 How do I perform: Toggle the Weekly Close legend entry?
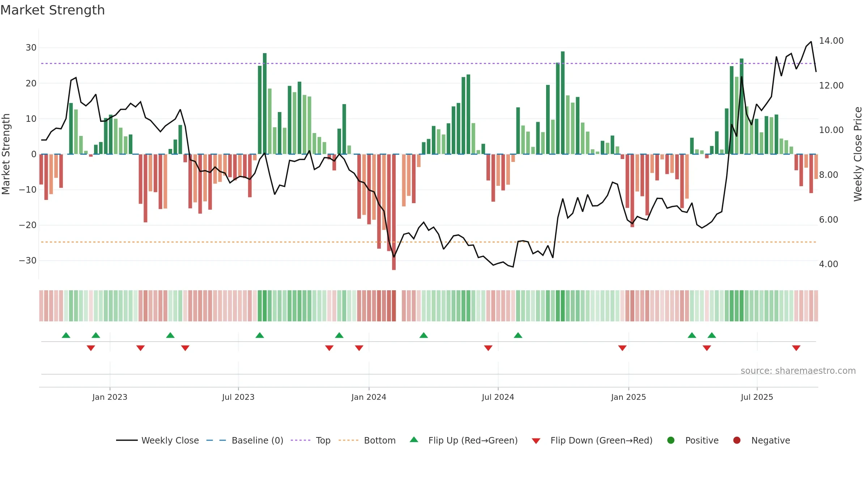[x=157, y=440]
